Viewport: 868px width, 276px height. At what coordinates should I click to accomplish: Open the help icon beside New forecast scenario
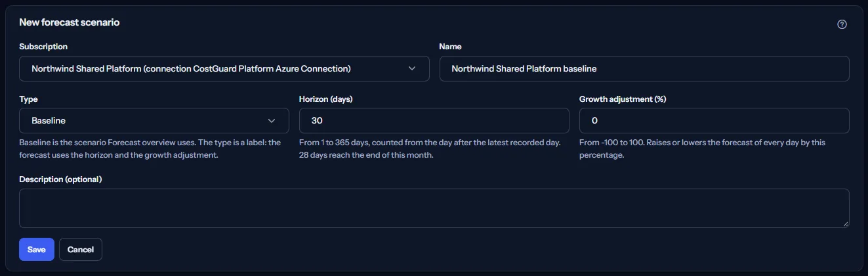(x=842, y=24)
